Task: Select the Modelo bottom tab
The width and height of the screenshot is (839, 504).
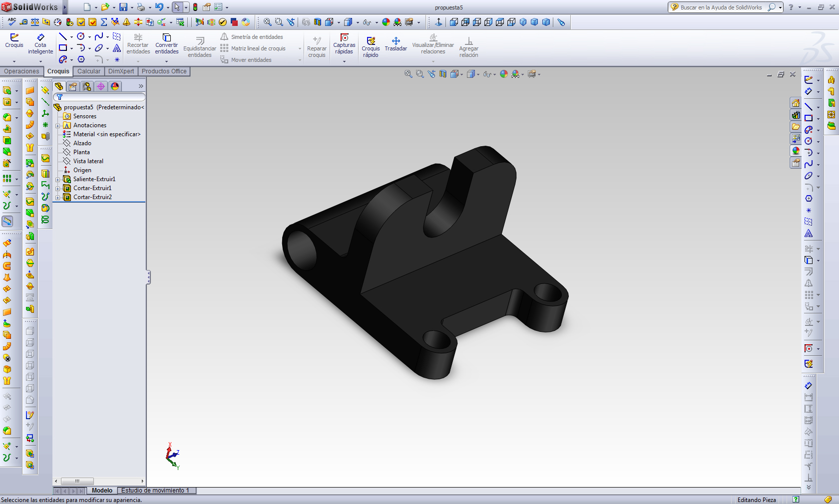Action: pyautogui.click(x=102, y=491)
